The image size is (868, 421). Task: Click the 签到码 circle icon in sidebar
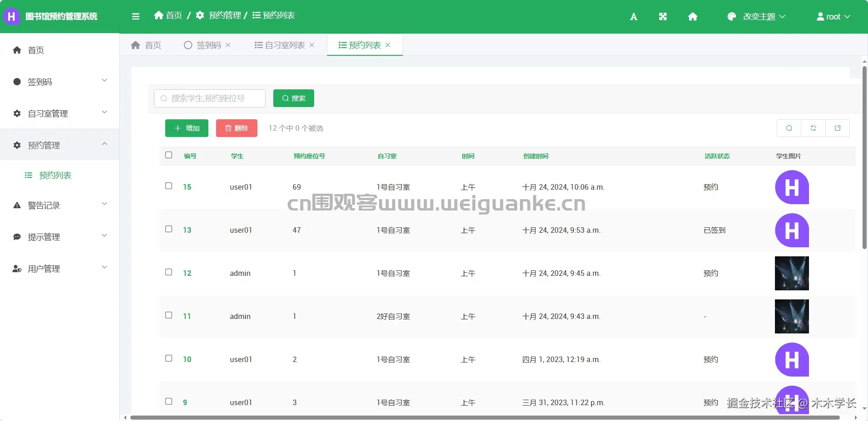pyautogui.click(x=17, y=82)
